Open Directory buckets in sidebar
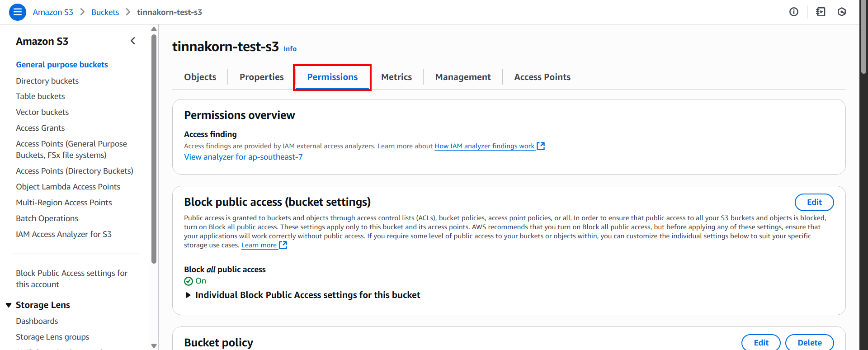Image resolution: width=868 pixels, height=350 pixels. (x=47, y=81)
